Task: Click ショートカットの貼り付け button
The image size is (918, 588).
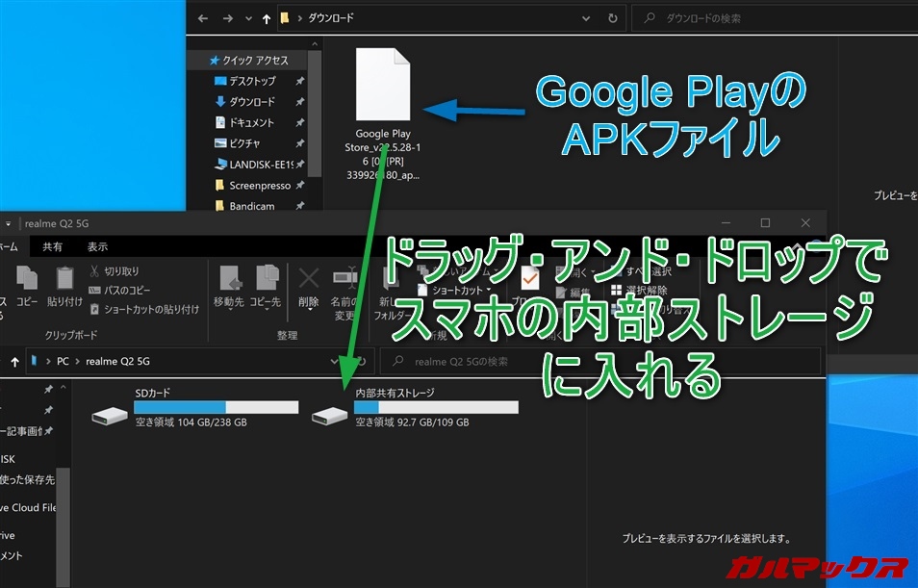Action: tap(143, 309)
